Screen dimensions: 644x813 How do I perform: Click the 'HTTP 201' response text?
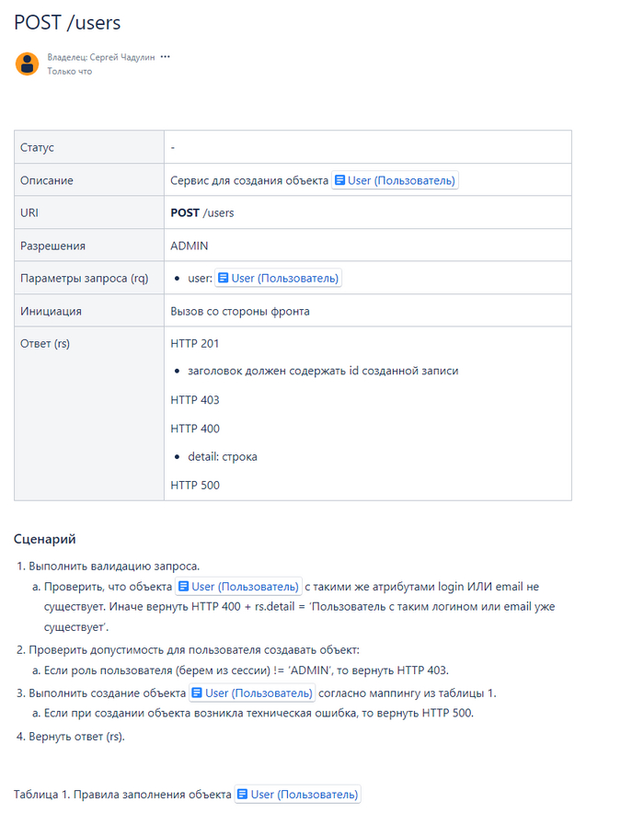tap(195, 343)
